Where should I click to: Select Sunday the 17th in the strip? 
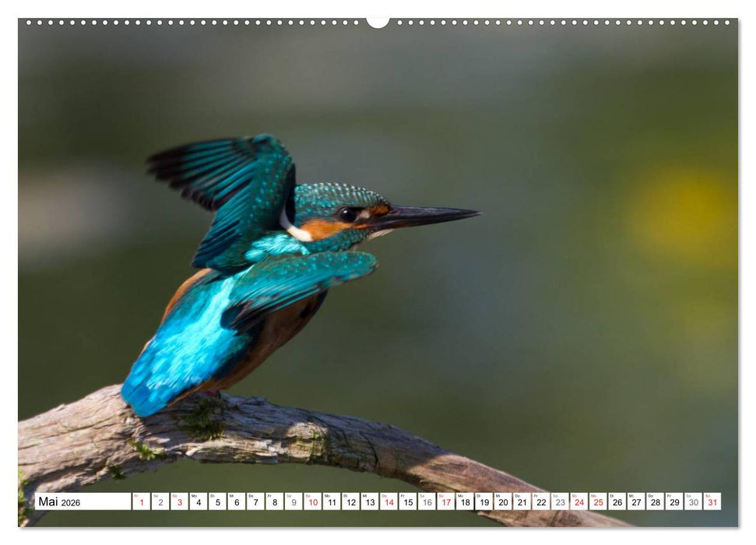tap(448, 502)
